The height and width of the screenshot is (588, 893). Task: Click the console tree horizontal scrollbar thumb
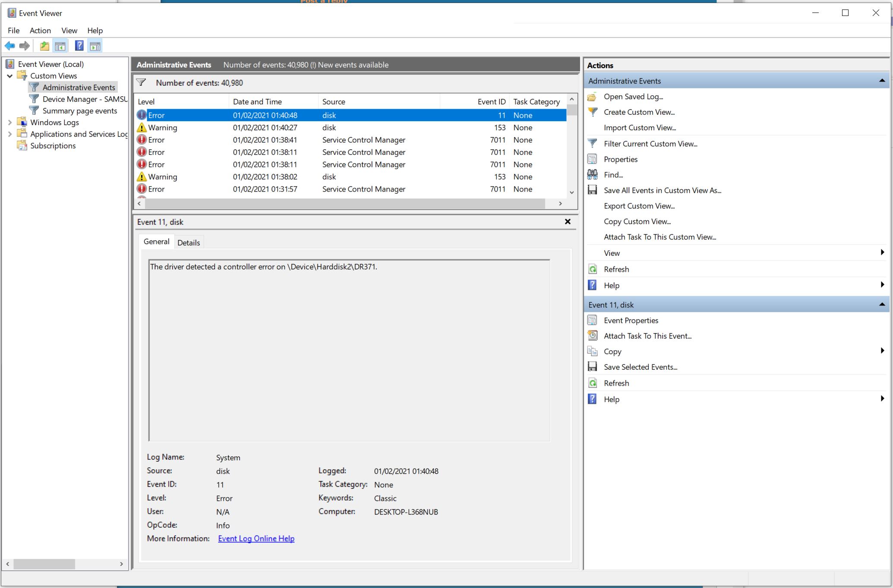tap(44, 564)
